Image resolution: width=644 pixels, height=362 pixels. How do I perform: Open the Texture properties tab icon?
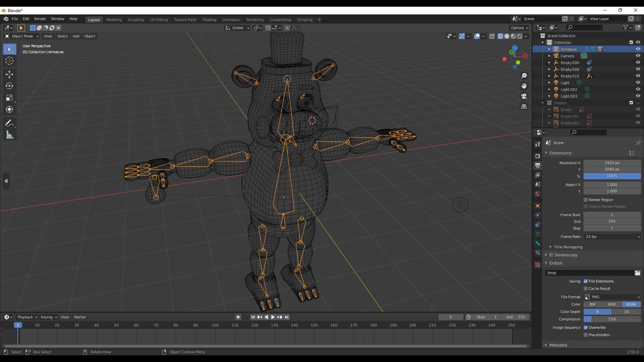(538, 265)
